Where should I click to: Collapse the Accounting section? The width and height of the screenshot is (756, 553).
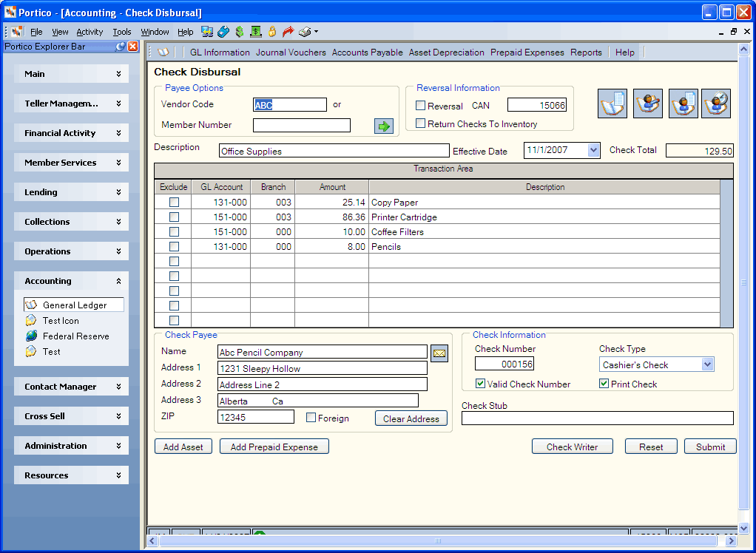tap(71, 281)
